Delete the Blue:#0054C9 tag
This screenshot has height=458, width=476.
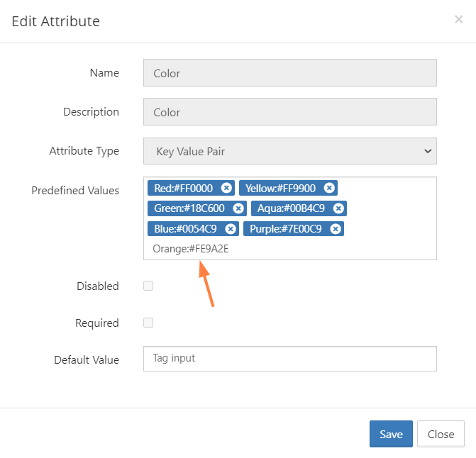click(231, 229)
